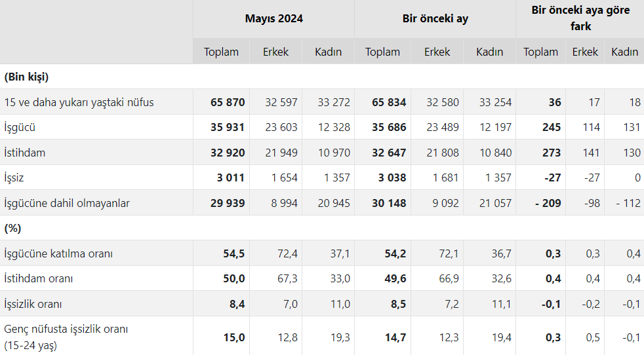Click the Bir önceki aya göre fark header
Image resolution: width=644 pixels, height=355 pixels.
pyautogui.click(x=580, y=18)
